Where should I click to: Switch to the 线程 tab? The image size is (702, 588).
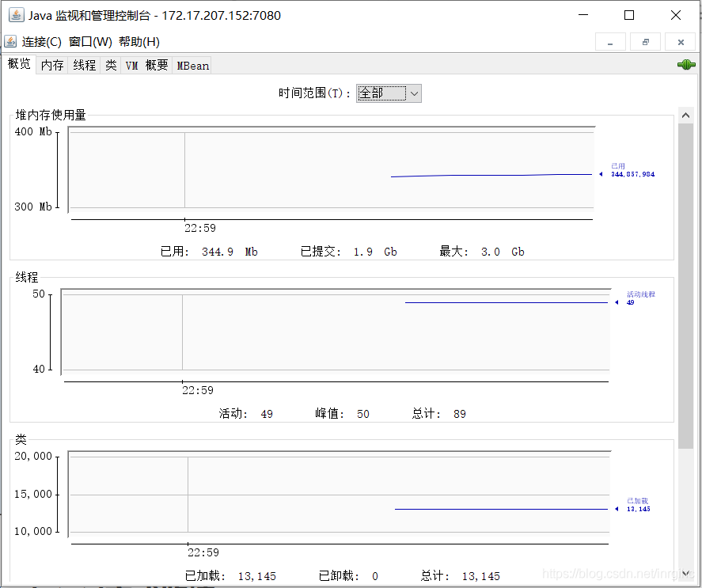click(x=83, y=64)
